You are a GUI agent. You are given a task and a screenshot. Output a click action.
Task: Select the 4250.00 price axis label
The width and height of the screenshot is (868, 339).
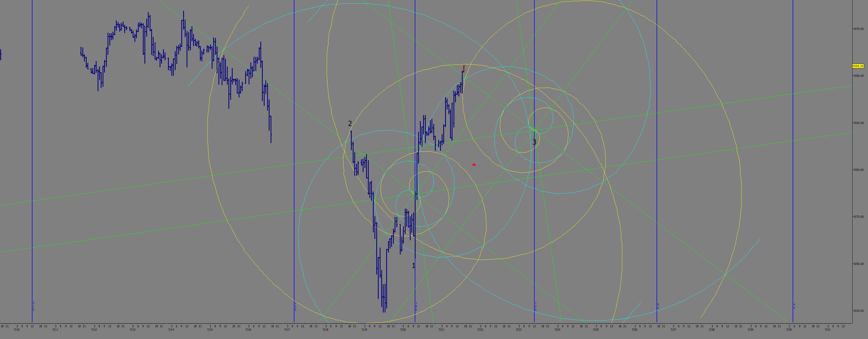pos(859,264)
